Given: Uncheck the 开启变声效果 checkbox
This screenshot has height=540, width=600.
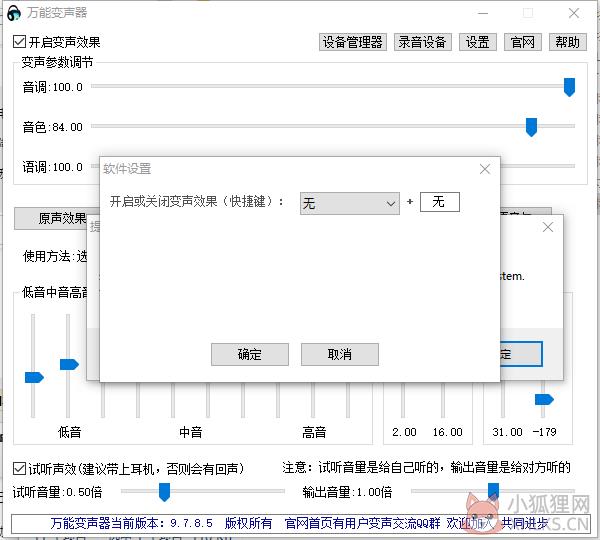Looking at the screenshot, I should [19, 41].
